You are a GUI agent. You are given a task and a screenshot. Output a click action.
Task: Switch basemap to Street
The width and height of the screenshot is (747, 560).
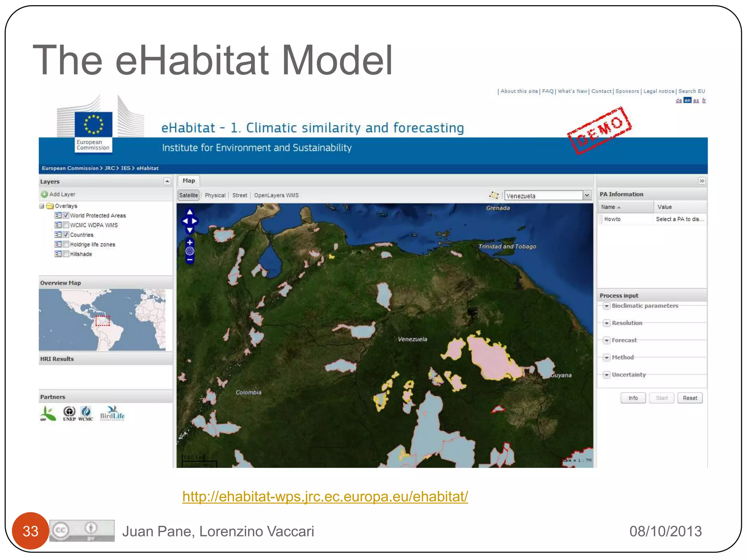(x=240, y=195)
